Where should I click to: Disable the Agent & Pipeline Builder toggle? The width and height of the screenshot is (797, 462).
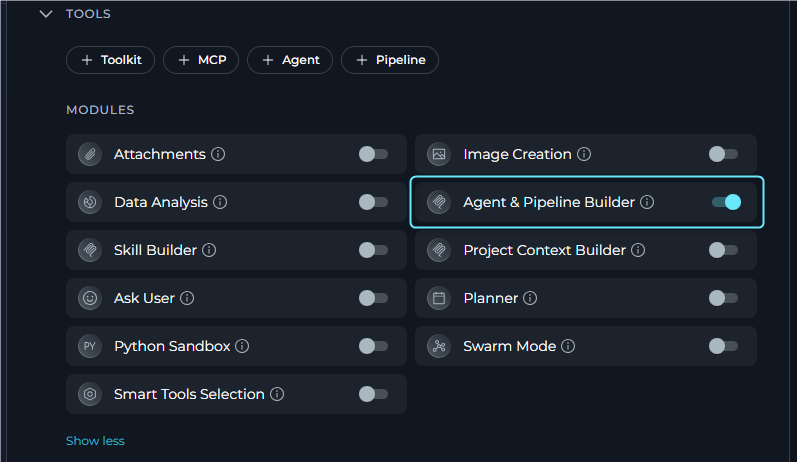click(x=726, y=202)
